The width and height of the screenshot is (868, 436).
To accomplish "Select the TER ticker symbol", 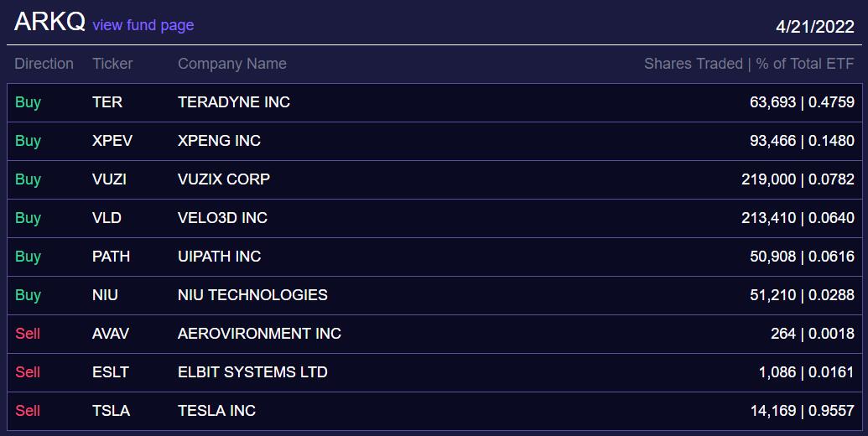I will click(x=107, y=102).
